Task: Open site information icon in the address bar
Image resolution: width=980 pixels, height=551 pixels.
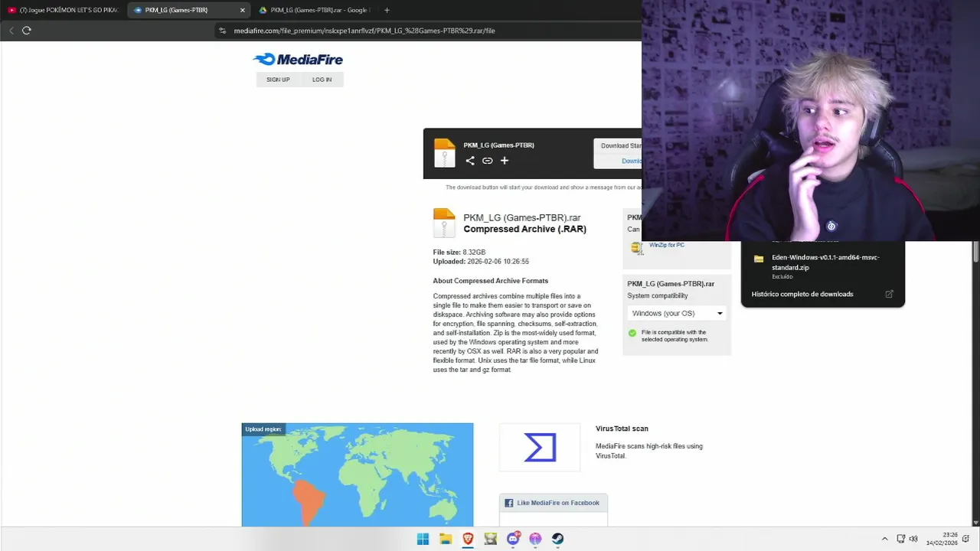Action: click(x=223, y=31)
